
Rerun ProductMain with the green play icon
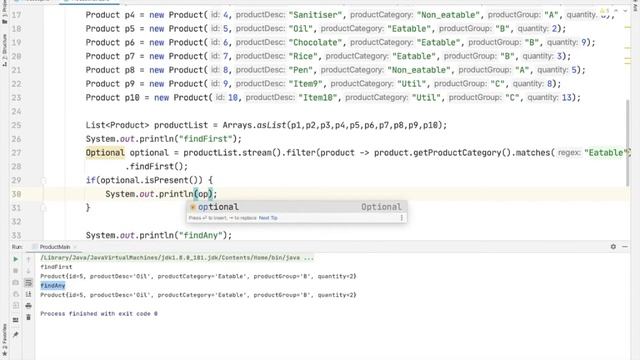pyautogui.click(x=16, y=259)
